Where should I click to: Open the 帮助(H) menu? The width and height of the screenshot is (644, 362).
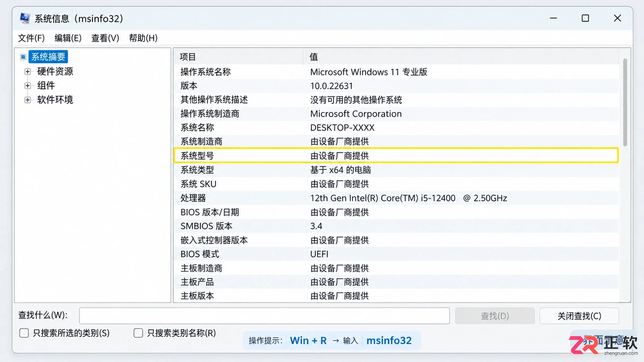point(143,38)
